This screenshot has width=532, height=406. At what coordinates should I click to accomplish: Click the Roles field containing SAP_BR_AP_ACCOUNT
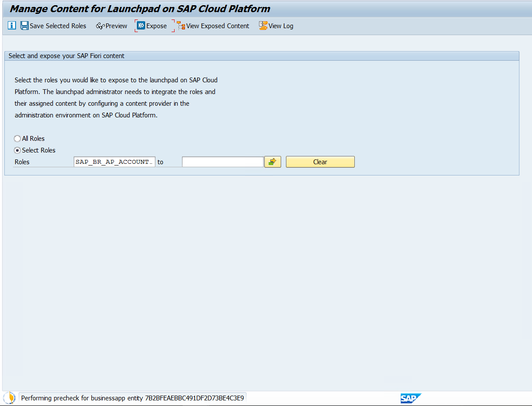tap(114, 162)
